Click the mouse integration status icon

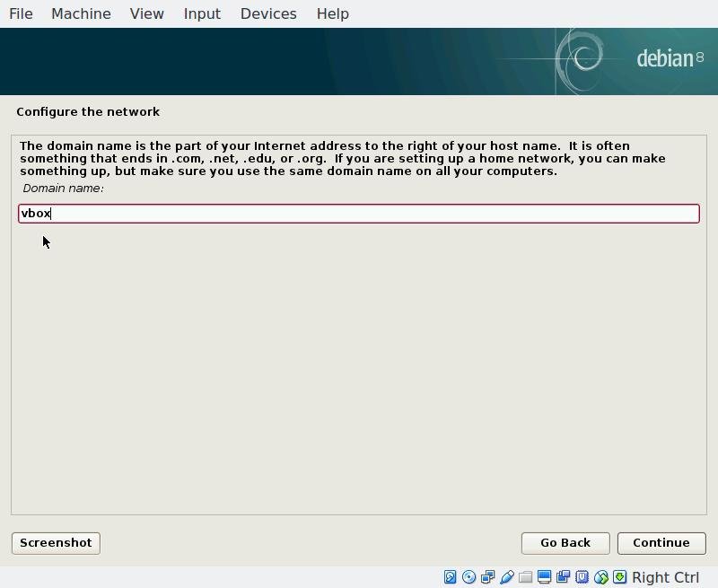click(600, 577)
